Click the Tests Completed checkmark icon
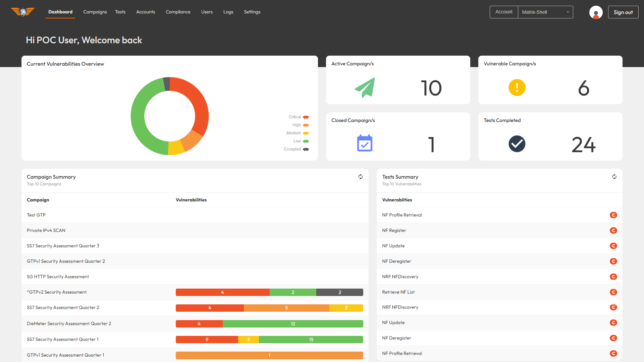Viewport: 644px width, 362px height. click(517, 144)
